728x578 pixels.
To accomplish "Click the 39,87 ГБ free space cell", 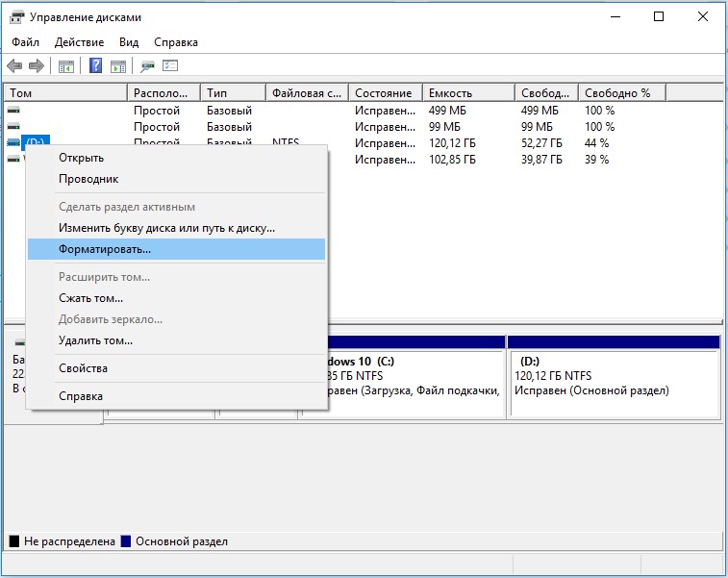I will (x=540, y=160).
